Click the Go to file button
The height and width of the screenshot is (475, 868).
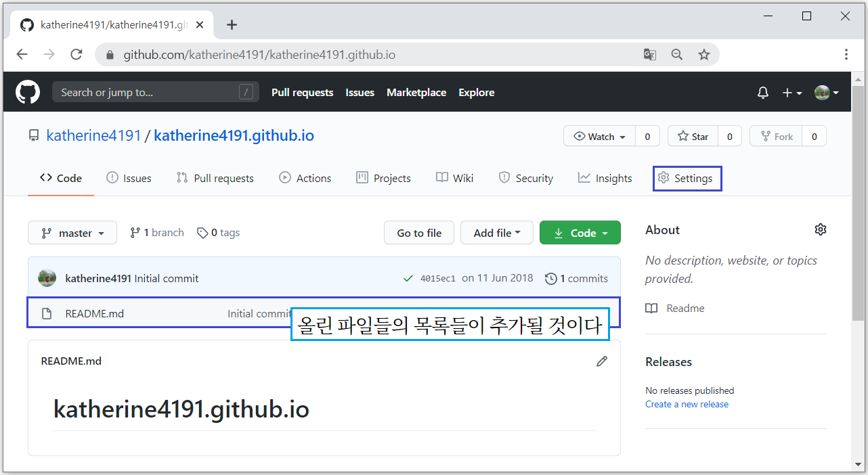click(x=419, y=233)
